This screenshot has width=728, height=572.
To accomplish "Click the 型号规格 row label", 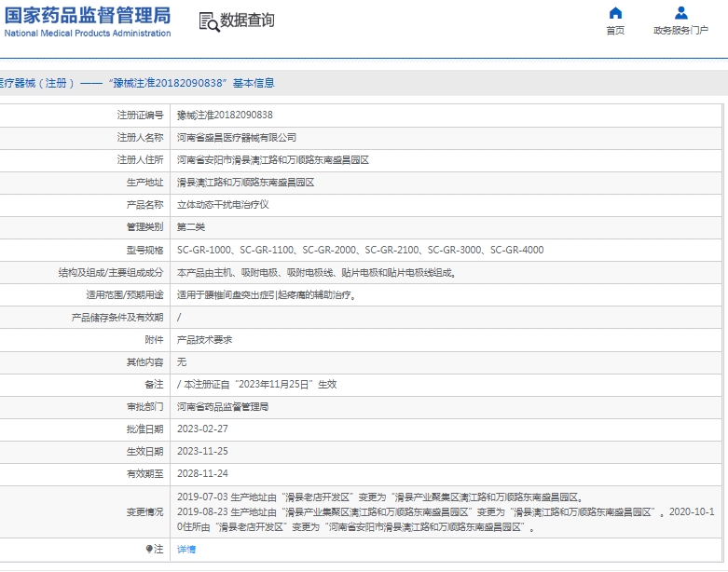I will (x=144, y=250).
